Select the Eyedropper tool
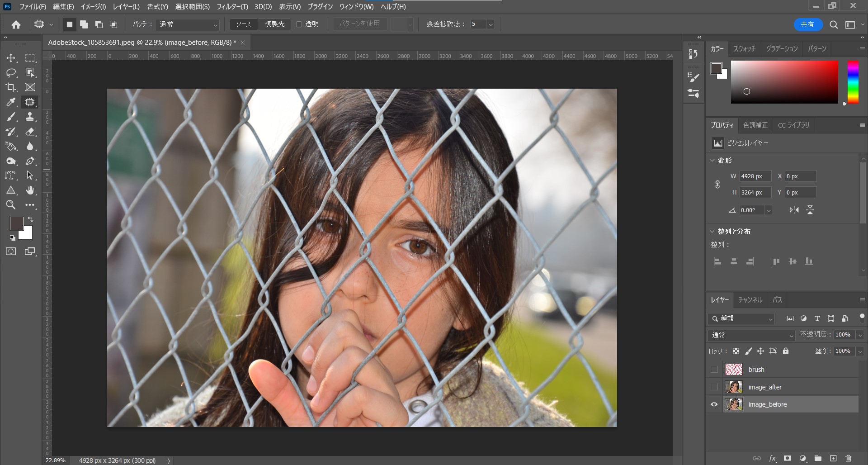This screenshot has height=465, width=868. point(11,102)
